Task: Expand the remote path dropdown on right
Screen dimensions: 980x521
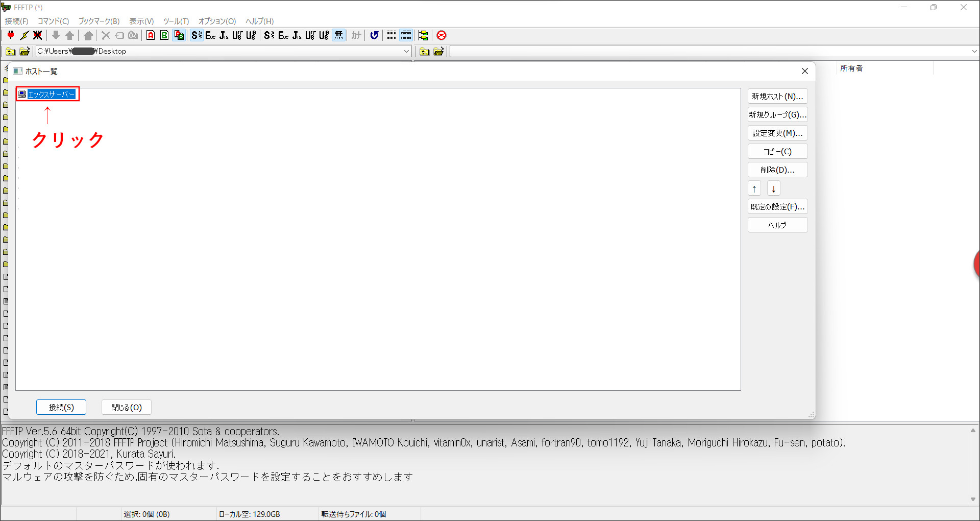Action: tap(974, 51)
